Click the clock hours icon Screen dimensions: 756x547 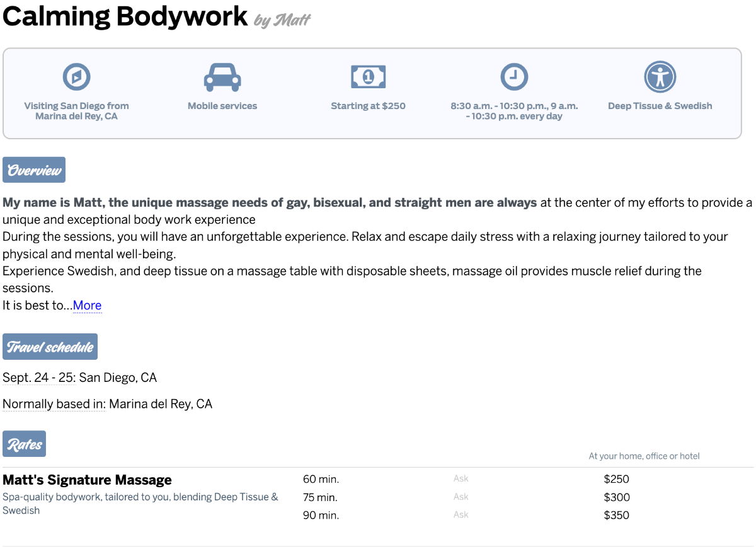pos(514,77)
